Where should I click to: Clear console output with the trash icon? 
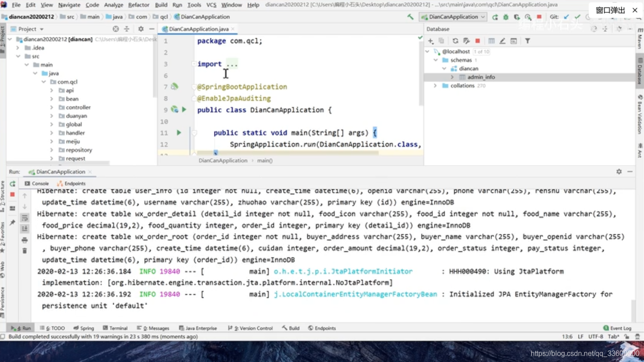25,251
